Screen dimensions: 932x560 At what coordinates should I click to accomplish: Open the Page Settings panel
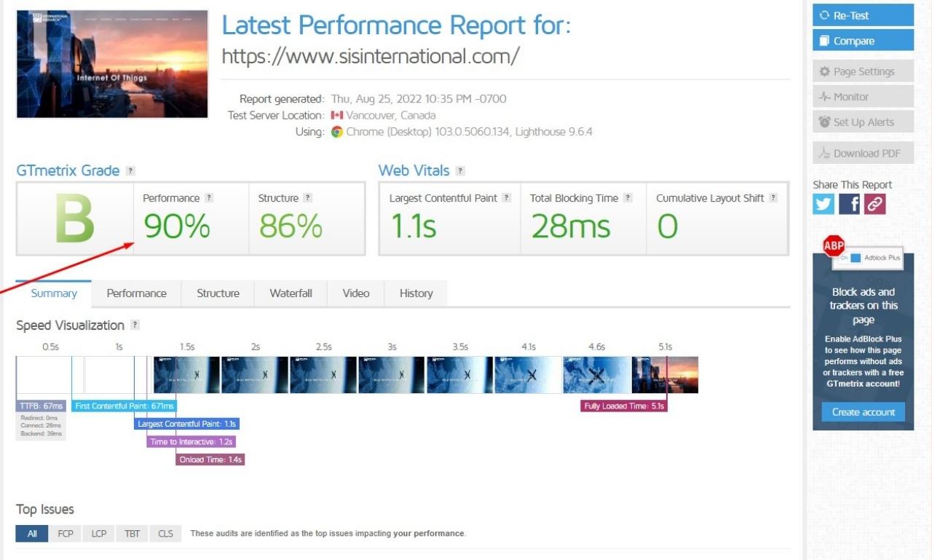coord(863,71)
